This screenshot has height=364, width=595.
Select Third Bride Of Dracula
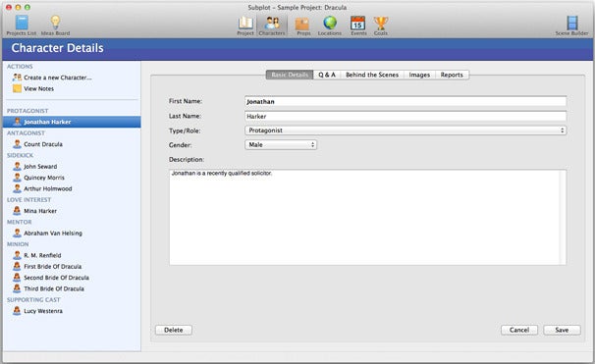pos(54,288)
